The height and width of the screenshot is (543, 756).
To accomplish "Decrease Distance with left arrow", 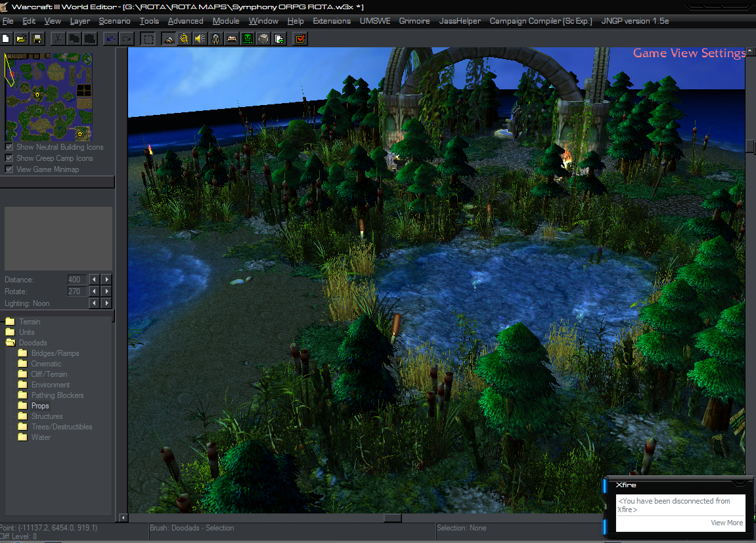I will point(95,280).
